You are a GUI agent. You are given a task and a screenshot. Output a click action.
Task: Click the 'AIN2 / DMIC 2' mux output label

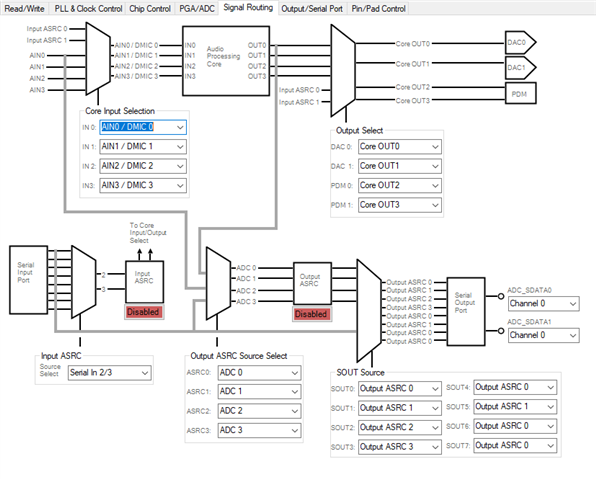tap(136, 66)
